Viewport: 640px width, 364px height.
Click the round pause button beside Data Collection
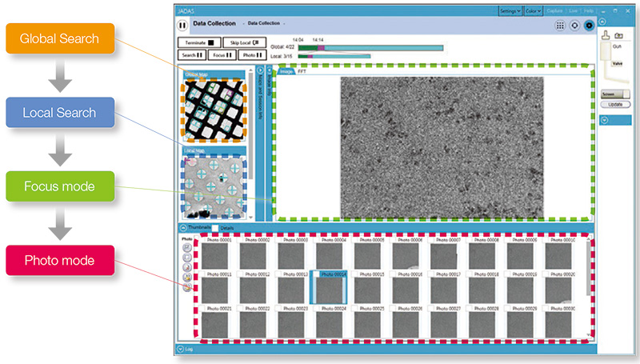(x=182, y=25)
